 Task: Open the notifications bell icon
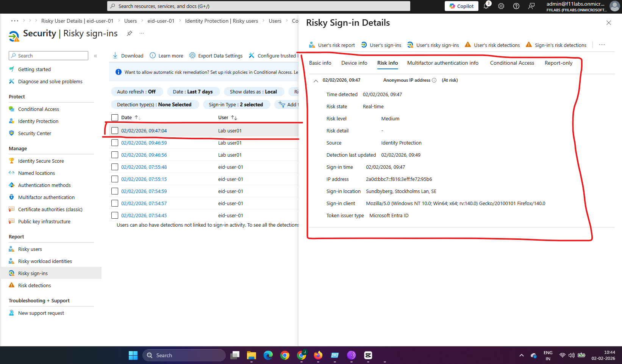tap(486, 6)
